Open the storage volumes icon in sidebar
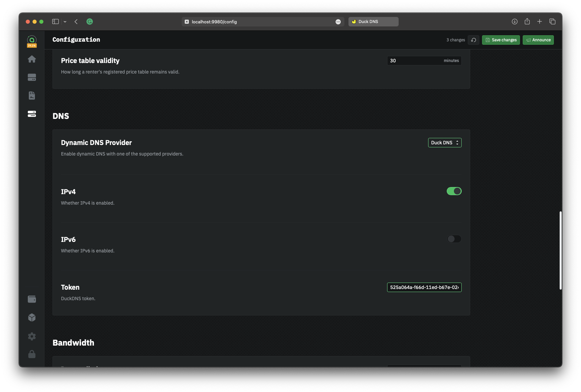 point(32,78)
